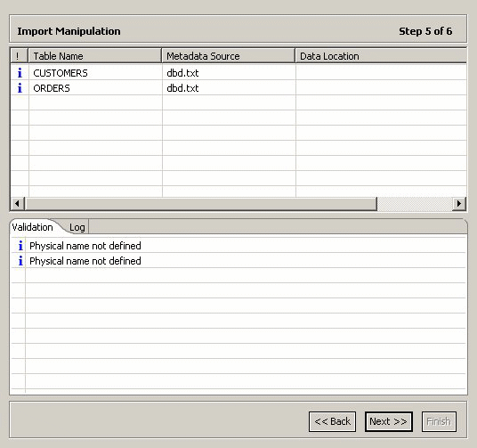Sort by the Table Name column header

(94, 56)
